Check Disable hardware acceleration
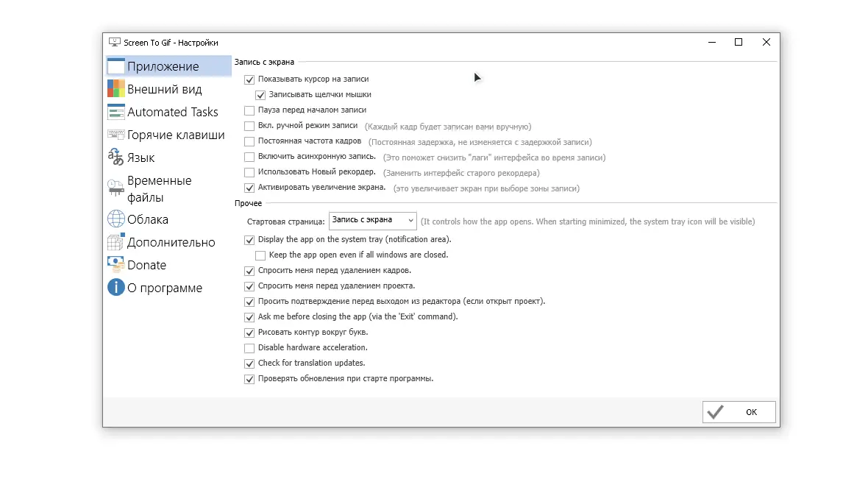Image resolution: width=868 pixels, height=482 pixels. pos(249,349)
